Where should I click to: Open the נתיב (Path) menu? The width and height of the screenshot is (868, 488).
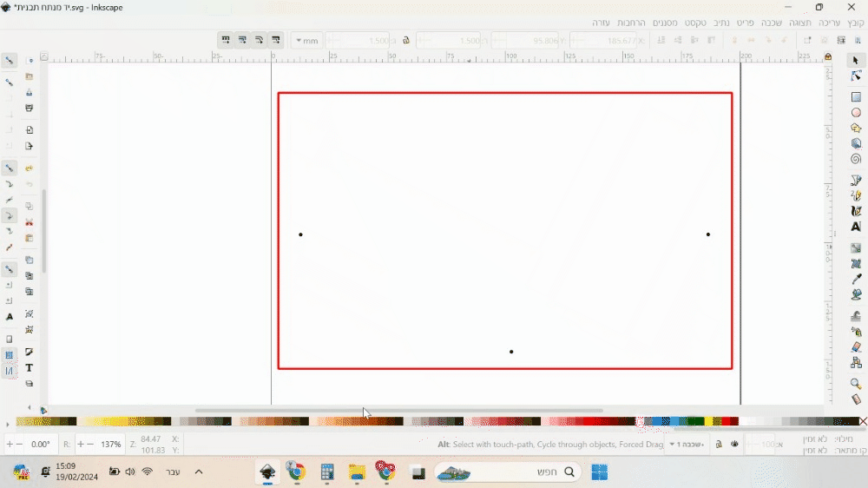coord(721,23)
